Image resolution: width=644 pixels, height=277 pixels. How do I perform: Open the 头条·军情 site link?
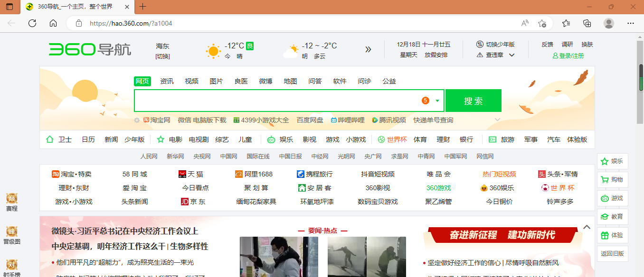click(558, 174)
